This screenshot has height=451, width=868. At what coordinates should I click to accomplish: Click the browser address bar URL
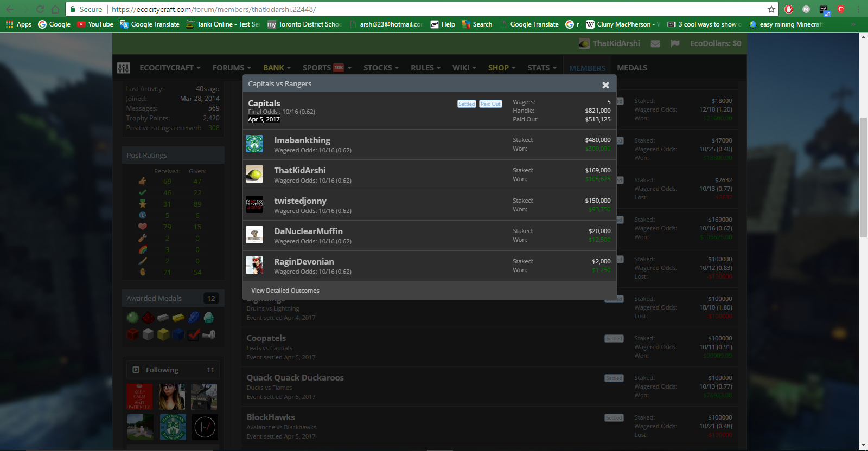click(214, 9)
